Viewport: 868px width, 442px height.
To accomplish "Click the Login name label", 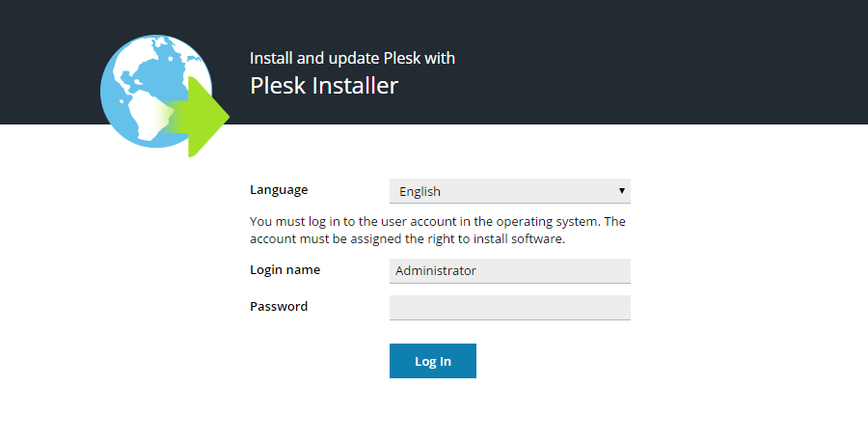I will (285, 270).
